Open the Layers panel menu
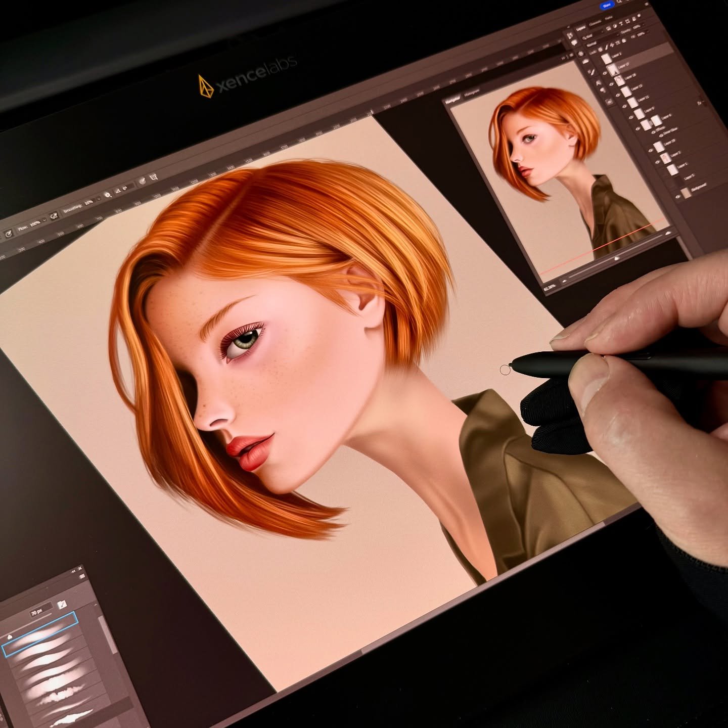Viewport: 728px width, 728px height. coord(647,4)
